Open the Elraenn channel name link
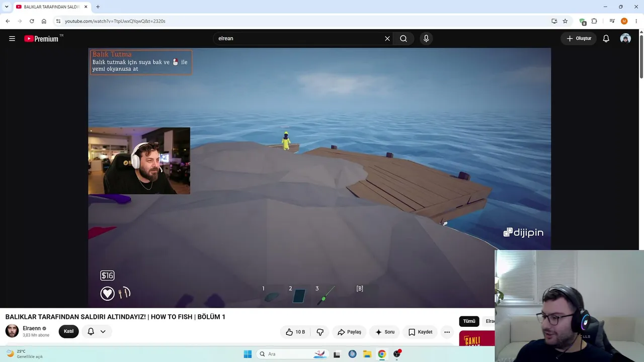644x362 pixels. tap(32, 328)
